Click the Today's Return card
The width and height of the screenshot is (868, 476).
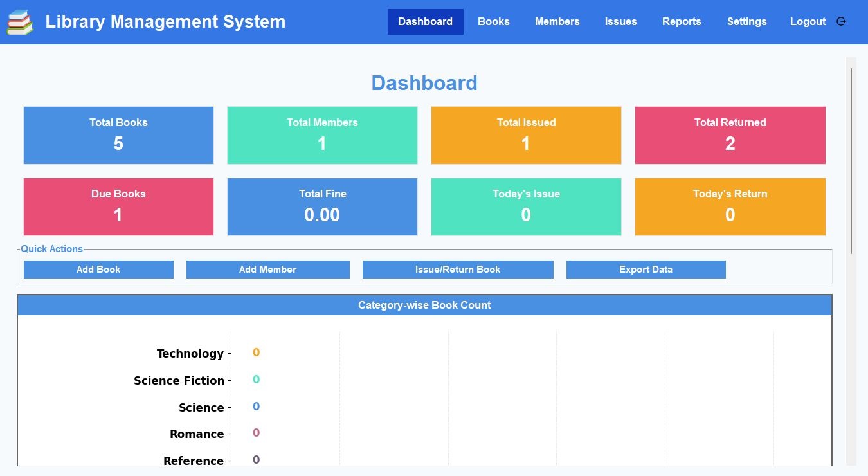pyautogui.click(x=730, y=206)
